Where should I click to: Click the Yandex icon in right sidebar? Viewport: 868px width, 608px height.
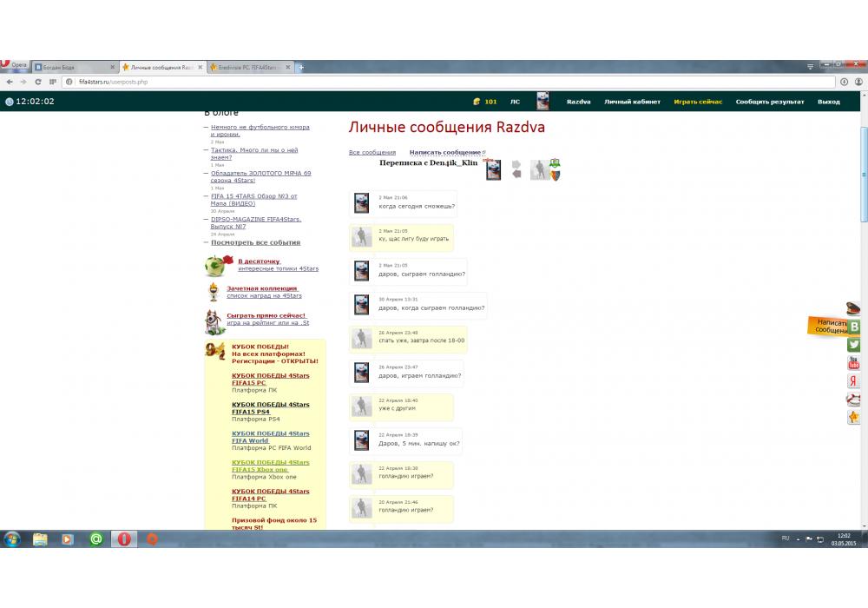pos(854,381)
